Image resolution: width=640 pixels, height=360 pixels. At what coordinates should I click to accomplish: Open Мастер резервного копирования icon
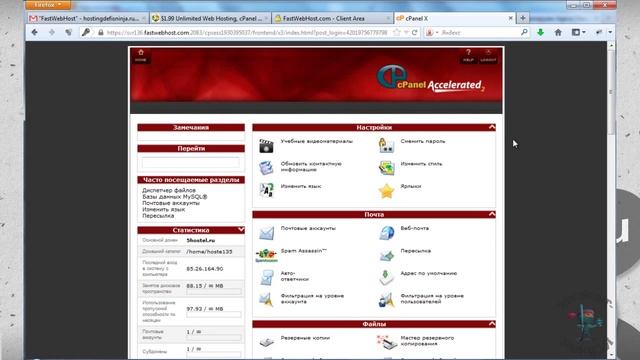[x=386, y=342]
